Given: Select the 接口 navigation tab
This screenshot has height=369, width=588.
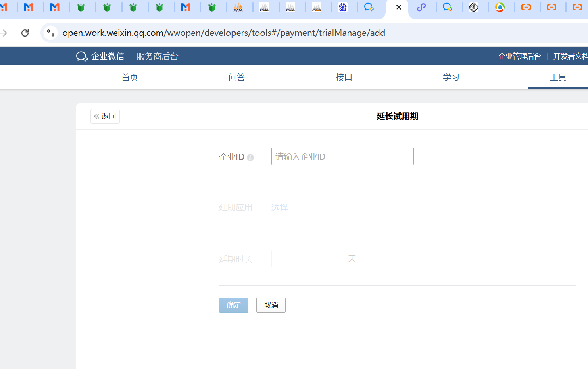Looking at the screenshot, I should tap(344, 77).
